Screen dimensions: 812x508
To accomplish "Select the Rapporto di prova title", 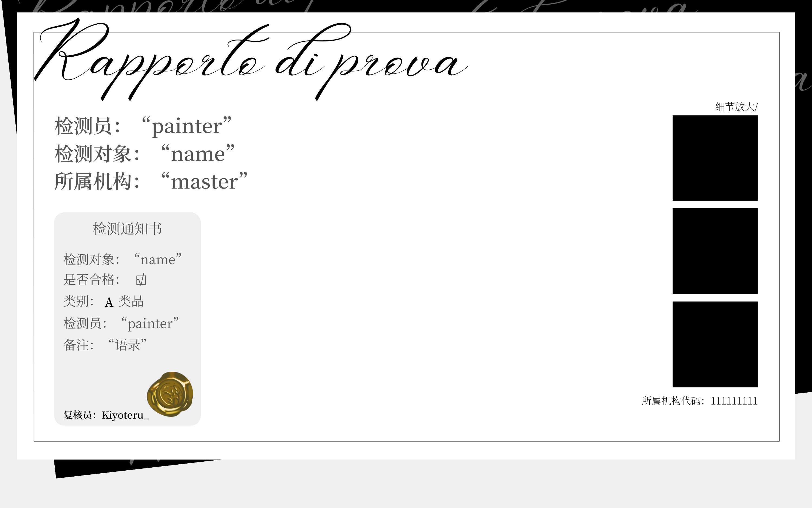I will (251, 60).
